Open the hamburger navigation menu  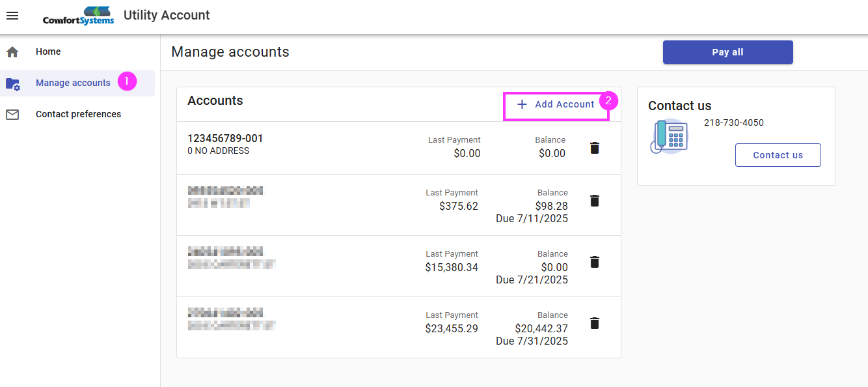(x=12, y=15)
